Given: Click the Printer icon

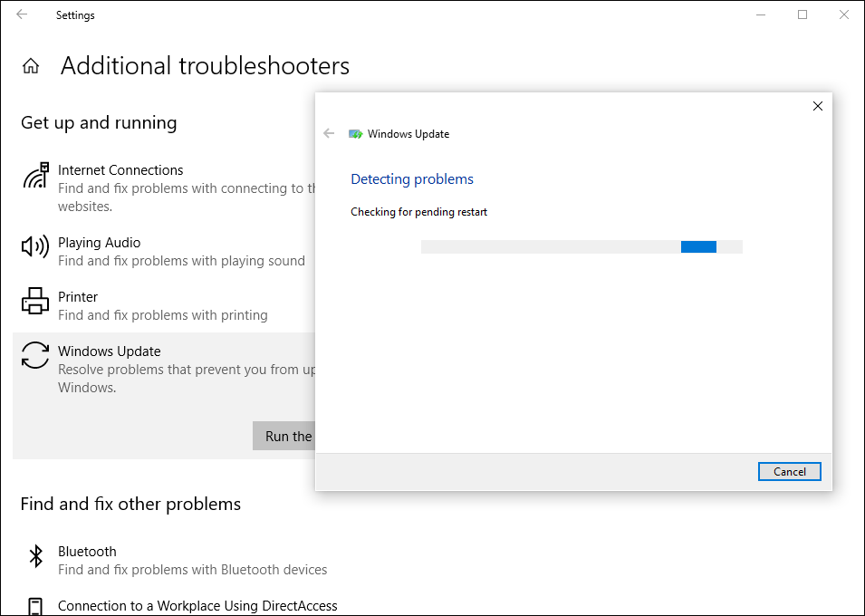Looking at the screenshot, I should 35,301.
